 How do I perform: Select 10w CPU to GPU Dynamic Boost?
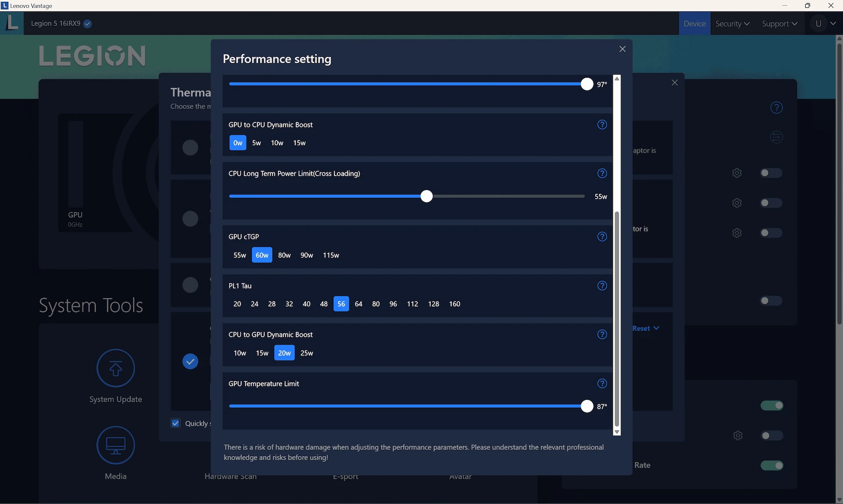(x=240, y=353)
